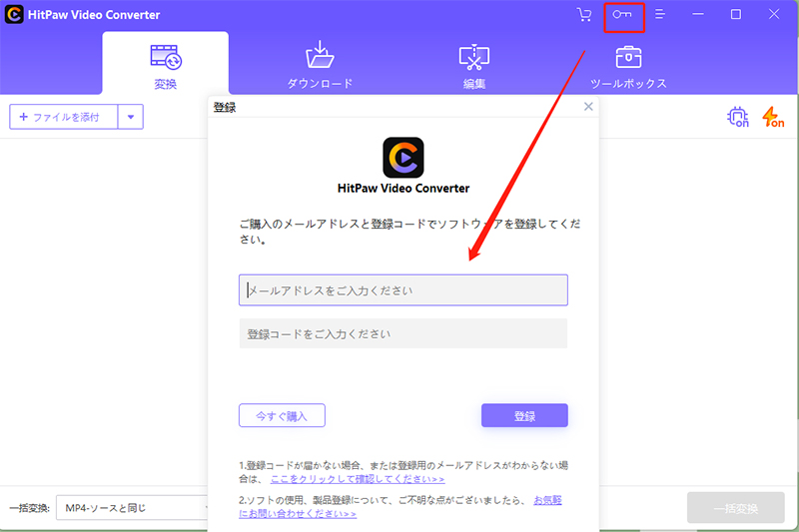Open the ダウンロード tab
This screenshot has width=799, height=532.
click(320, 66)
